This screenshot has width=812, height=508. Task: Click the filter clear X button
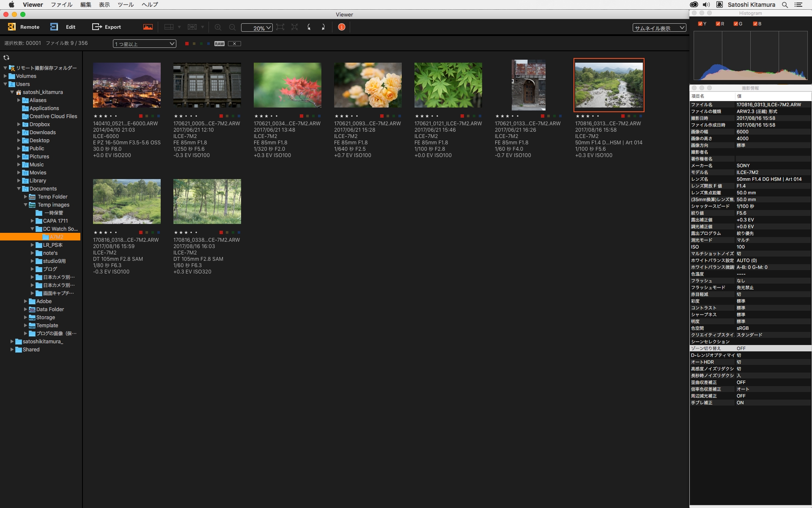(234, 44)
